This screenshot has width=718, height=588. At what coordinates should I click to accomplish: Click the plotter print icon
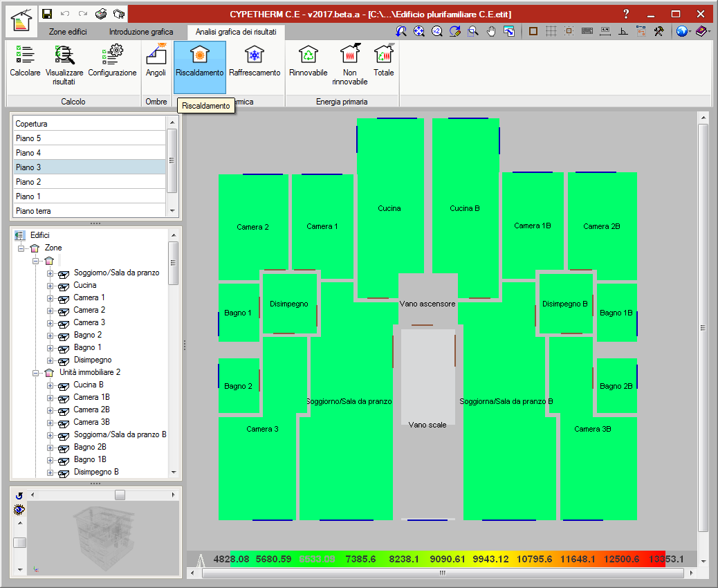[119, 14]
